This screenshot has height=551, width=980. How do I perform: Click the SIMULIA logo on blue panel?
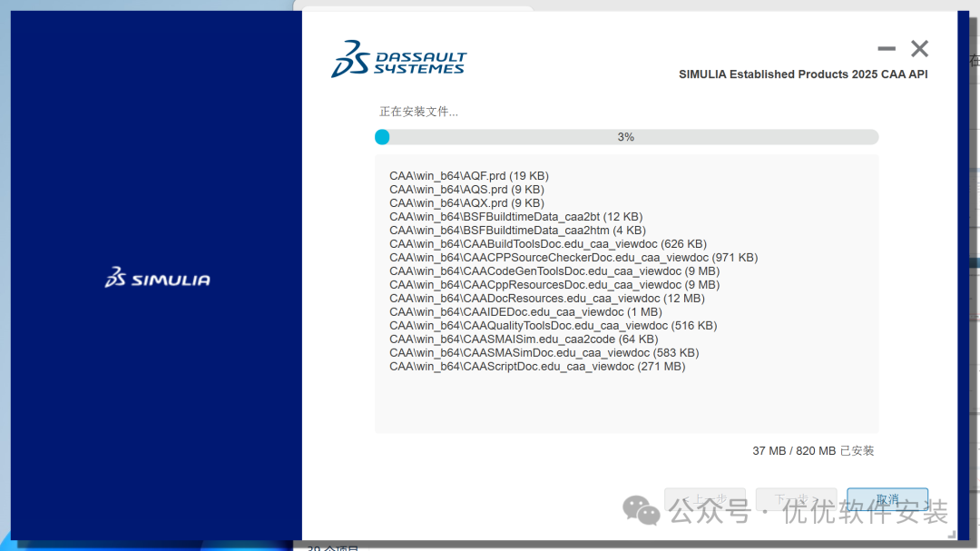click(x=157, y=278)
